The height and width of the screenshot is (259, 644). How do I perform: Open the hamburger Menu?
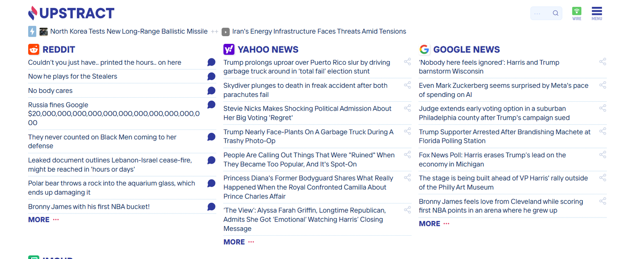click(x=597, y=13)
